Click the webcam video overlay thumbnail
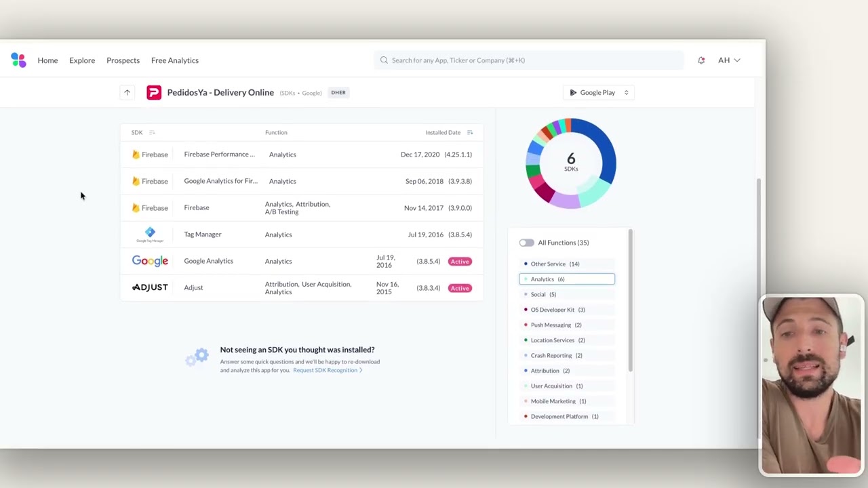Viewport: 868px width, 488px height. tap(811, 384)
